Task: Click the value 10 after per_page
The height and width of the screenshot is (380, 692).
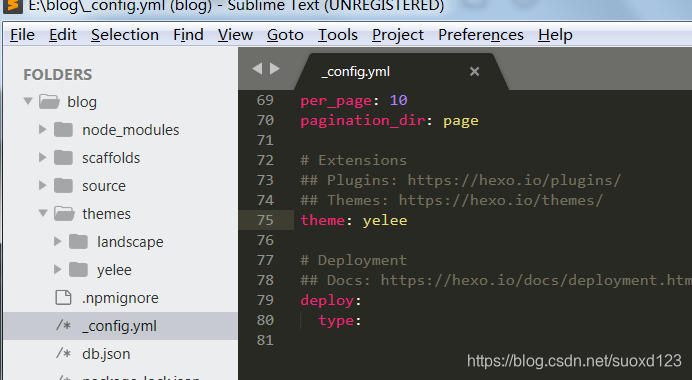Action: [399, 100]
